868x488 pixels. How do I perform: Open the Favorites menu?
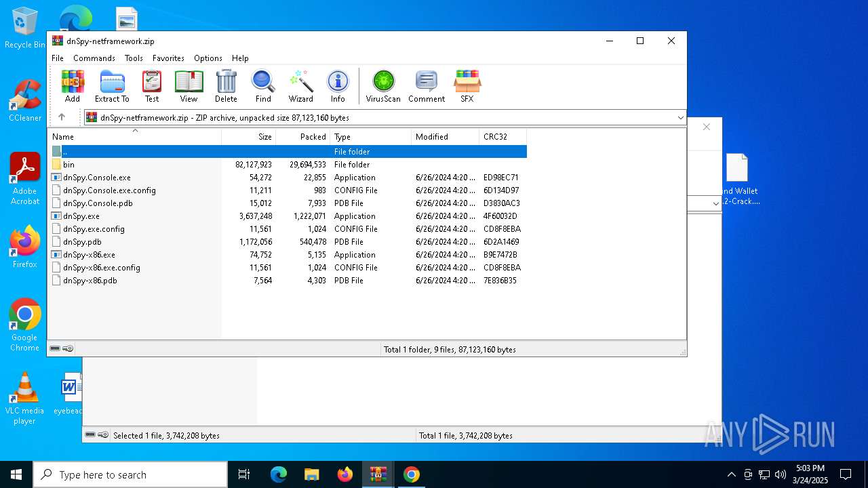pyautogui.click(x=168, y=58)
